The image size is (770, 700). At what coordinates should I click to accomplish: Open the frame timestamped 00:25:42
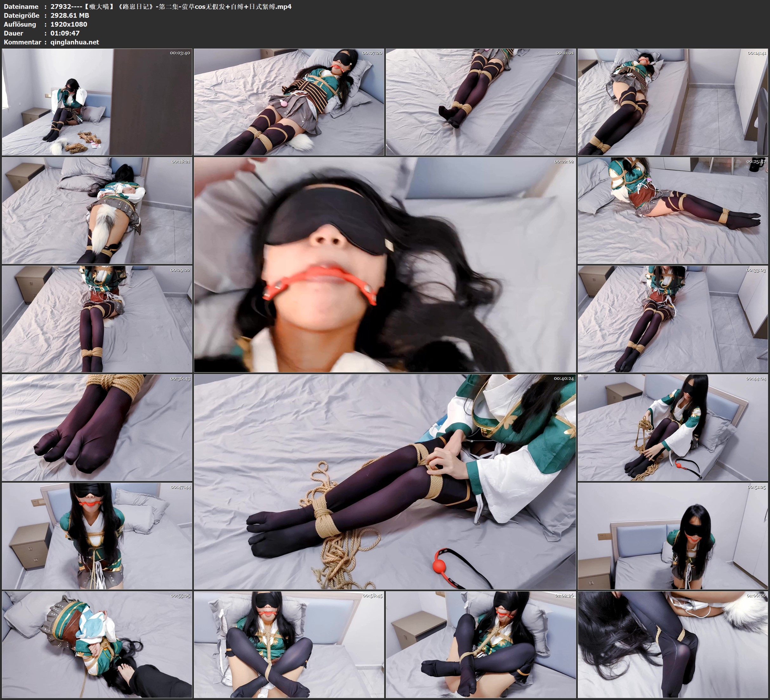pos(673,210)
